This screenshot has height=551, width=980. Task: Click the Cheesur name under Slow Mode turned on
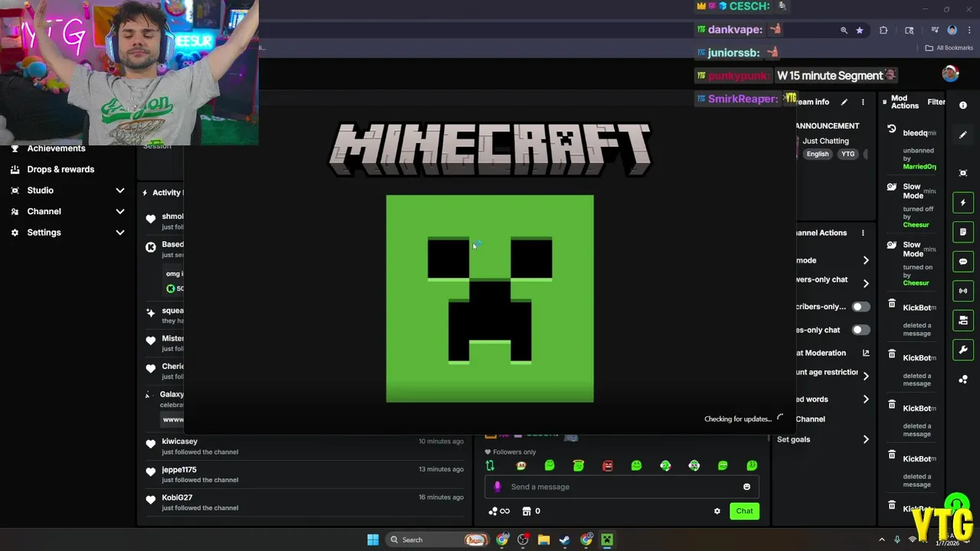point(916,283)
